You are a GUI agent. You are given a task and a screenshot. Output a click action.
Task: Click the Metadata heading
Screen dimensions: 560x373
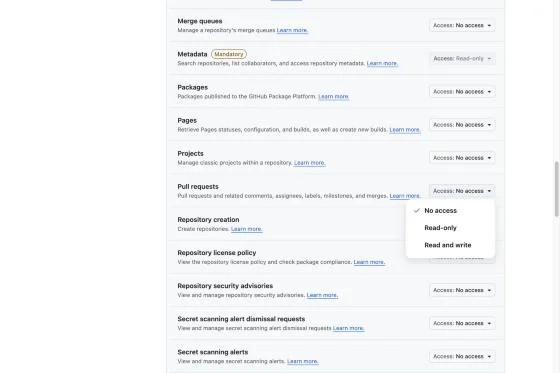pyautogui.click(x=192, y=54)
